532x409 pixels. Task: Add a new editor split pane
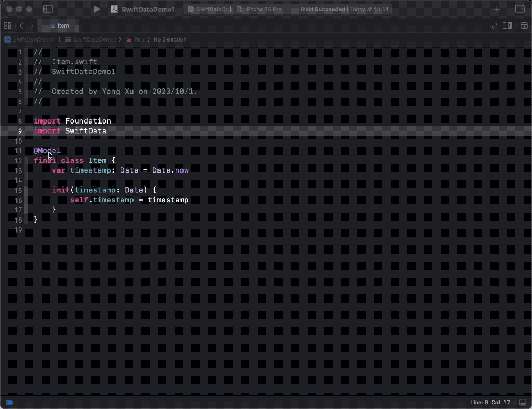[524, 25]
